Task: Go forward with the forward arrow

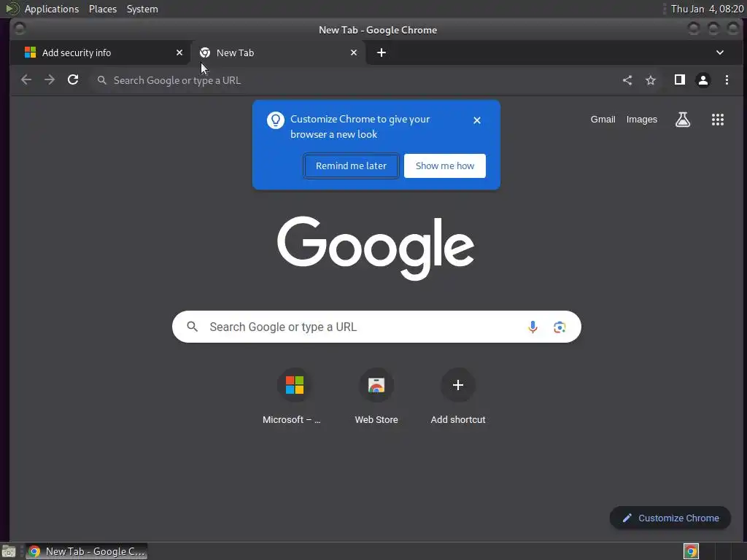Action: [50, 80]
